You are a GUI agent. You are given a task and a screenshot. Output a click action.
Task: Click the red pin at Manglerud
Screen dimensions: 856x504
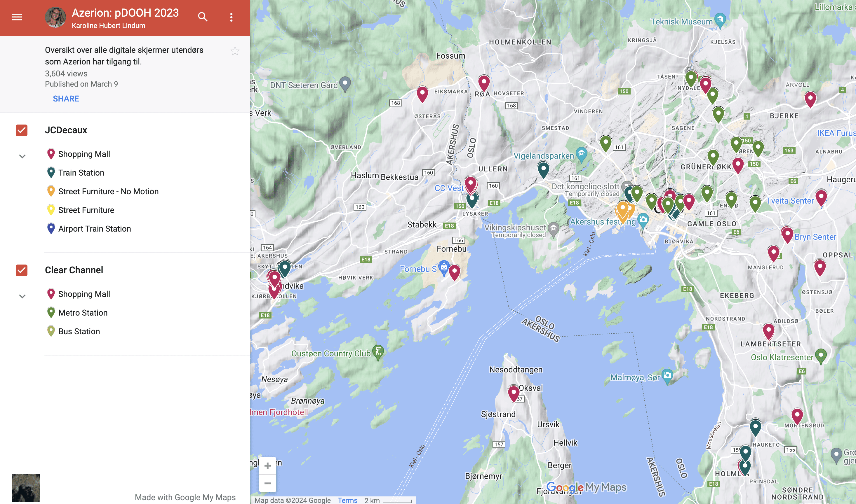773,253
